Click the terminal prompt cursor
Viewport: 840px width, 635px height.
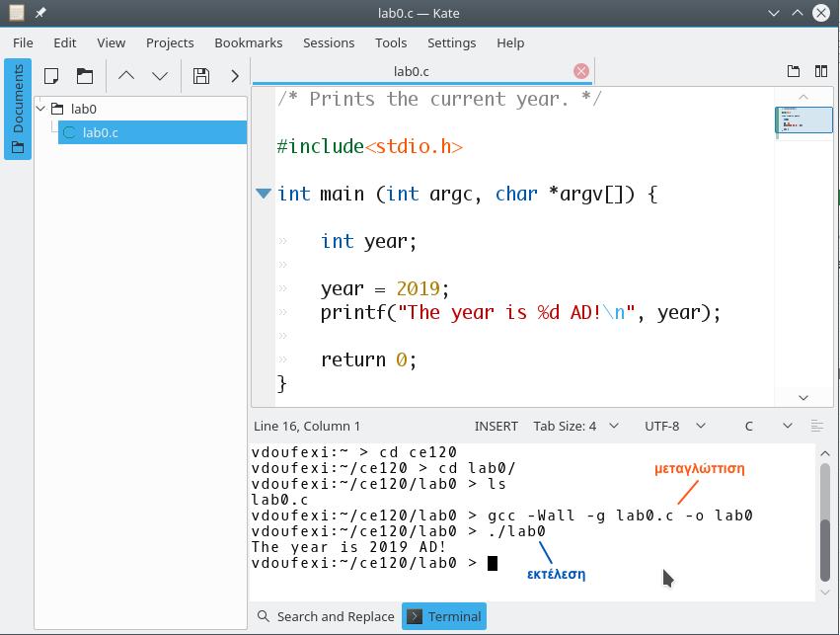pyautogui.click(x=493, y=563)
